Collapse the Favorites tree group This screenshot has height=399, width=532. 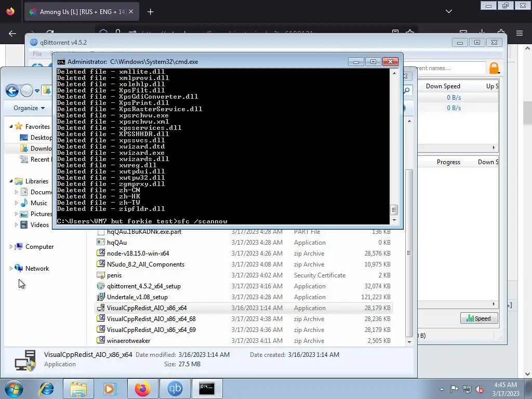coord(11,126)
